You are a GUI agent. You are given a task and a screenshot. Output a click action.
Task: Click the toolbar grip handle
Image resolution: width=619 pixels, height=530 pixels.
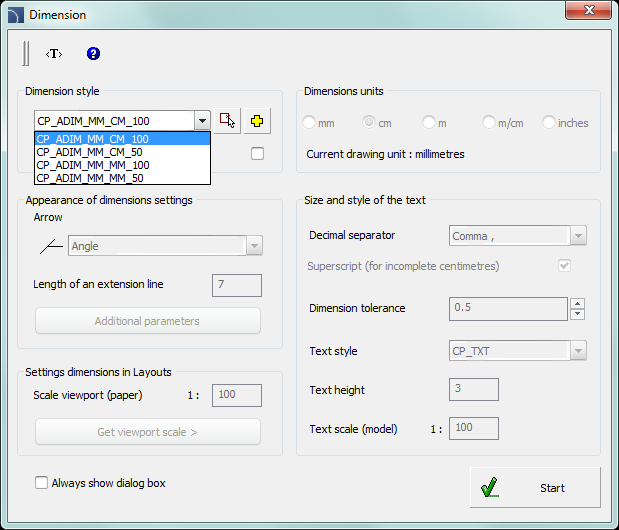tap(27, 54)
